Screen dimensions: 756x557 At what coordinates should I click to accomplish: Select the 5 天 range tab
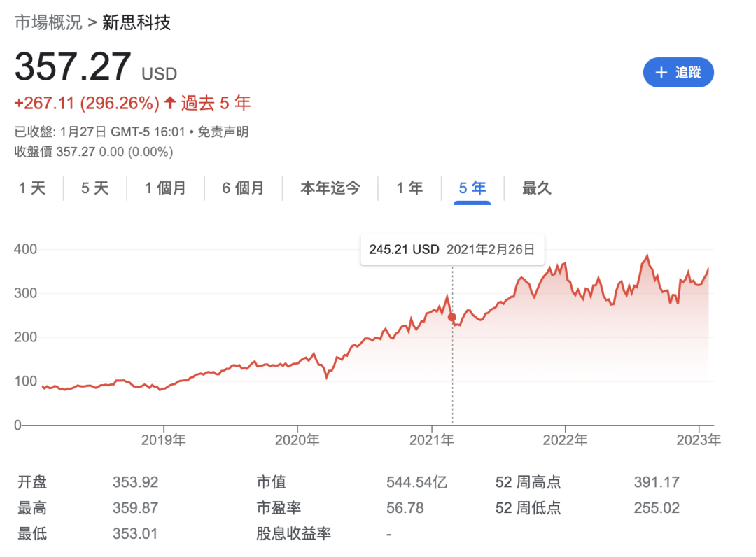pos(95,188)
